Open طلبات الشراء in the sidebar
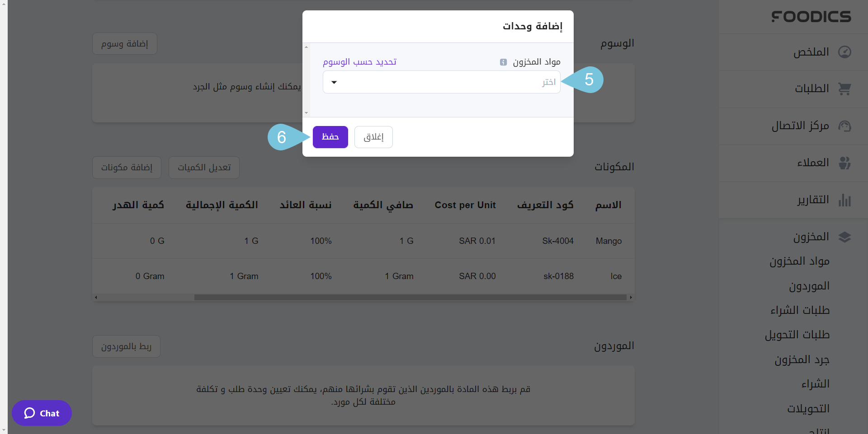868x434 pixels. click(800, 311)
